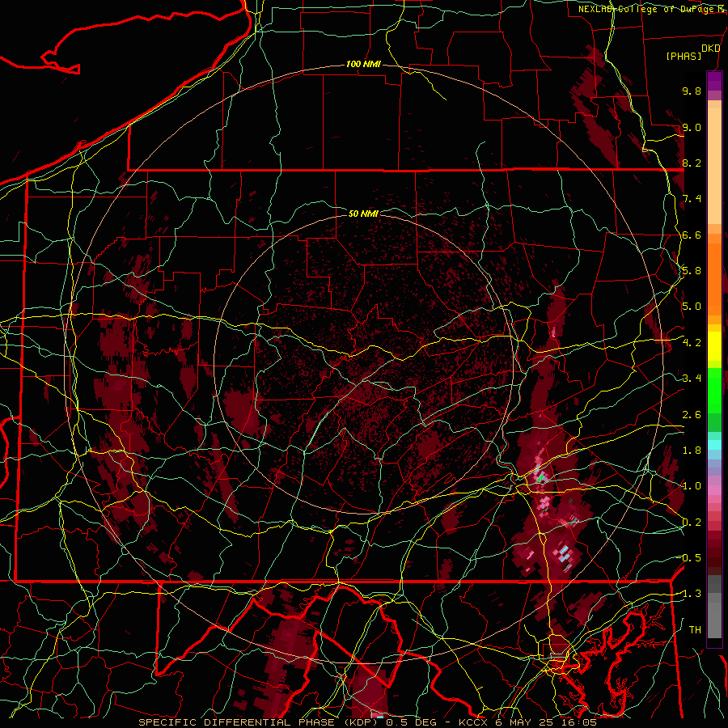Click the DKD unit label above the legend

pos(710,49)
